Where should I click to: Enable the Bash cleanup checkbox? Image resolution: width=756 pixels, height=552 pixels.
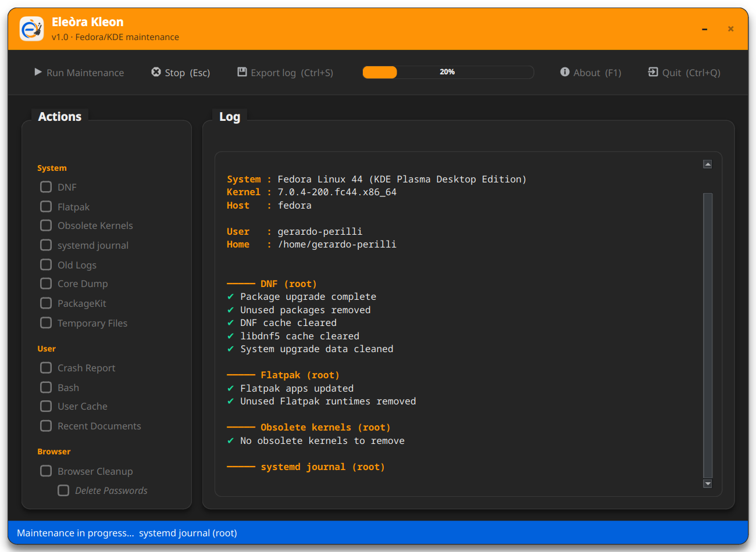pos(46,388)
